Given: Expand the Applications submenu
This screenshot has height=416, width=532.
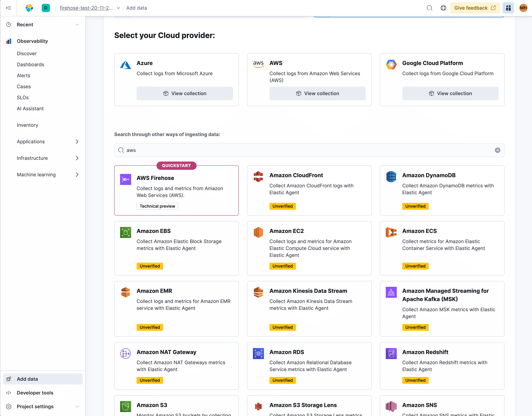Looking at the screenshot, I should [77, 142].
